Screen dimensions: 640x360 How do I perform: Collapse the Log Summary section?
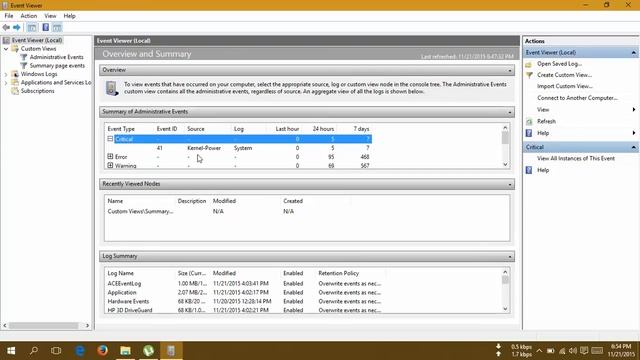tap(510, 257)
